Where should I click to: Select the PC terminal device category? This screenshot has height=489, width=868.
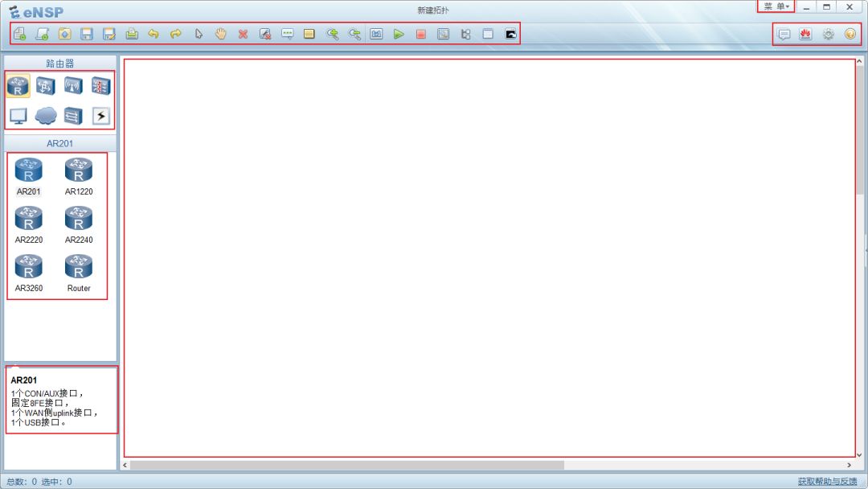18,116
